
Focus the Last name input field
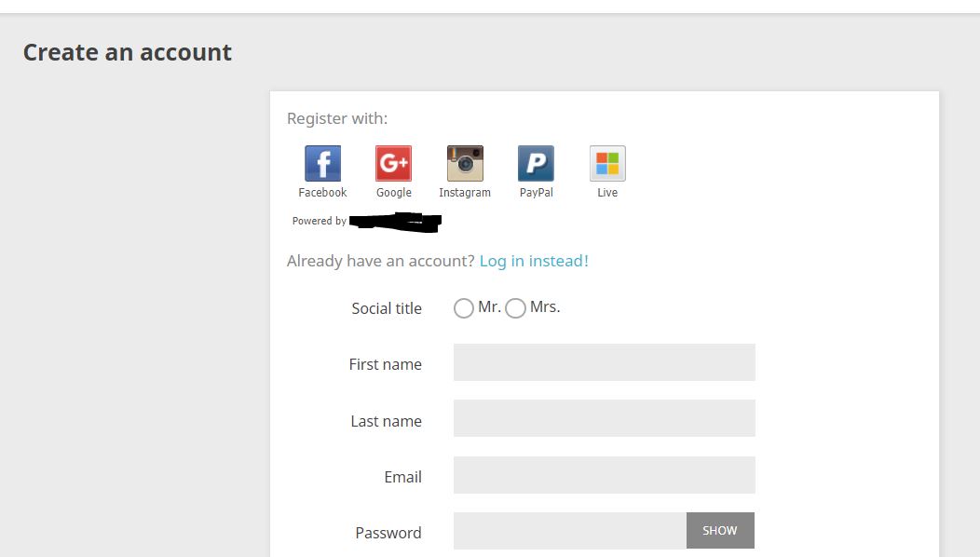604,418
